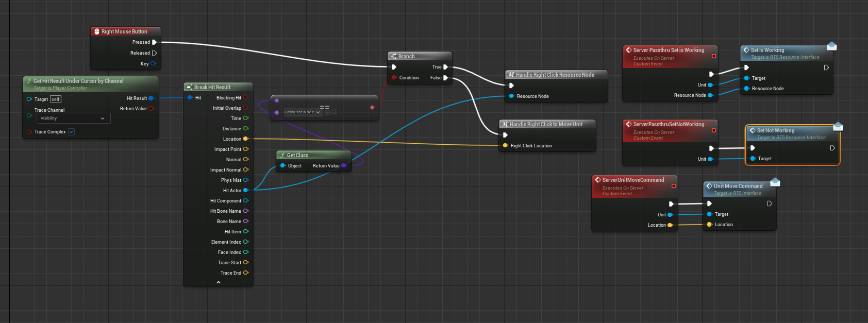Select the ServerUnitMoveCommand node title

[633, 180]
